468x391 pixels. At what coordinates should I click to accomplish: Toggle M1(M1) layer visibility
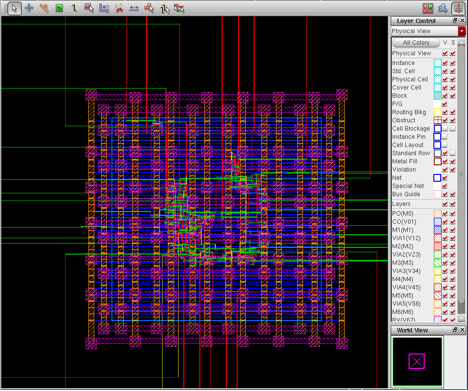point(445,230)
